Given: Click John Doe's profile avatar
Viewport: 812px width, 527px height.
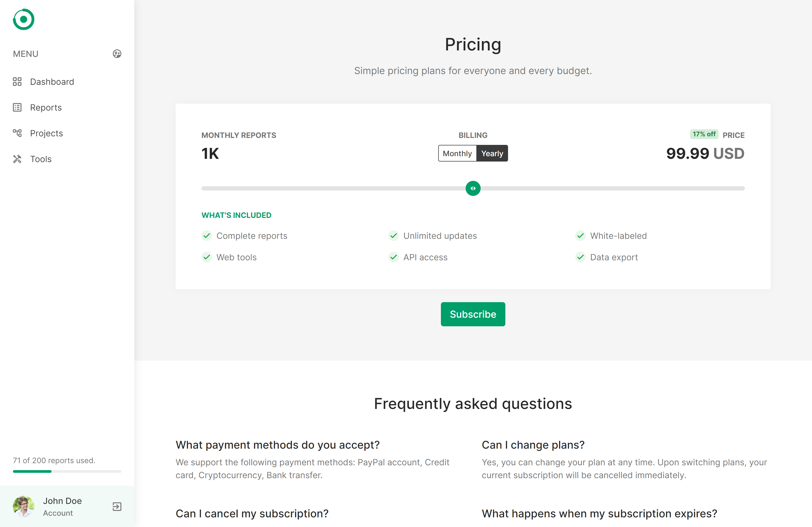Looking at the screenshot, I should click(x=23, y=507).
